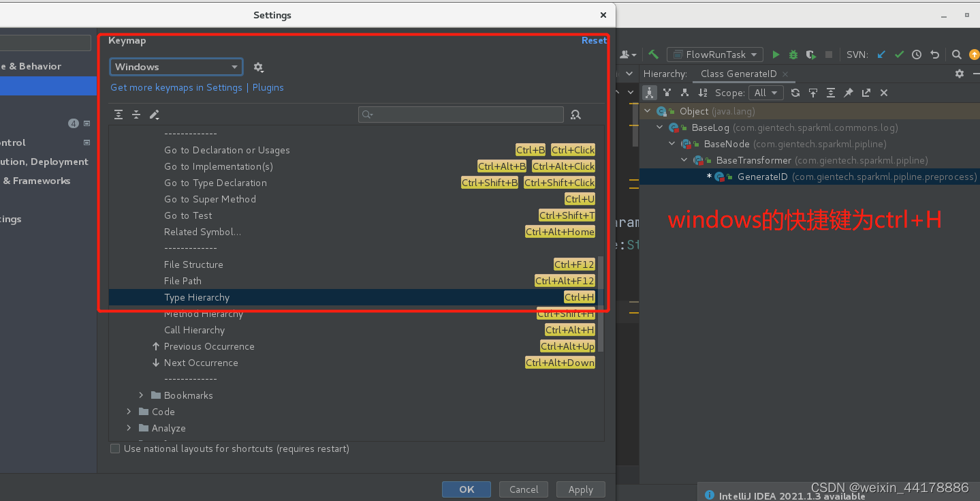Screen dimensions: 980x501
Task: Select the Build project hammer icon
Action: pyautogui.click(x=652, y=55)
